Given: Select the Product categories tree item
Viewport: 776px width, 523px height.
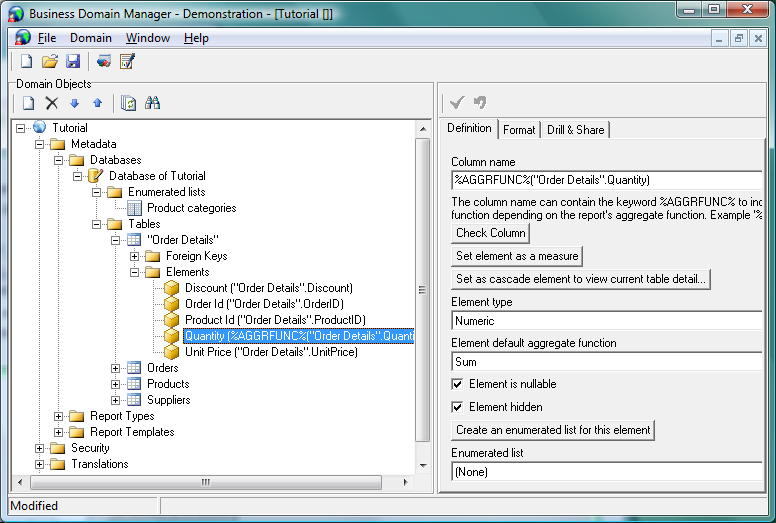Looking at the screenshot, I should pos(191,208).
